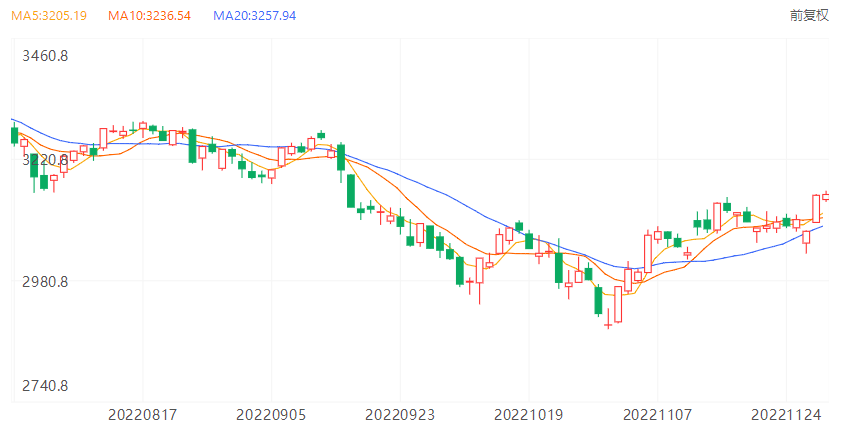Viewport: 842px width, 437px height.
Task: Pick the 20221019 date axis label
Action: point(528,413)
